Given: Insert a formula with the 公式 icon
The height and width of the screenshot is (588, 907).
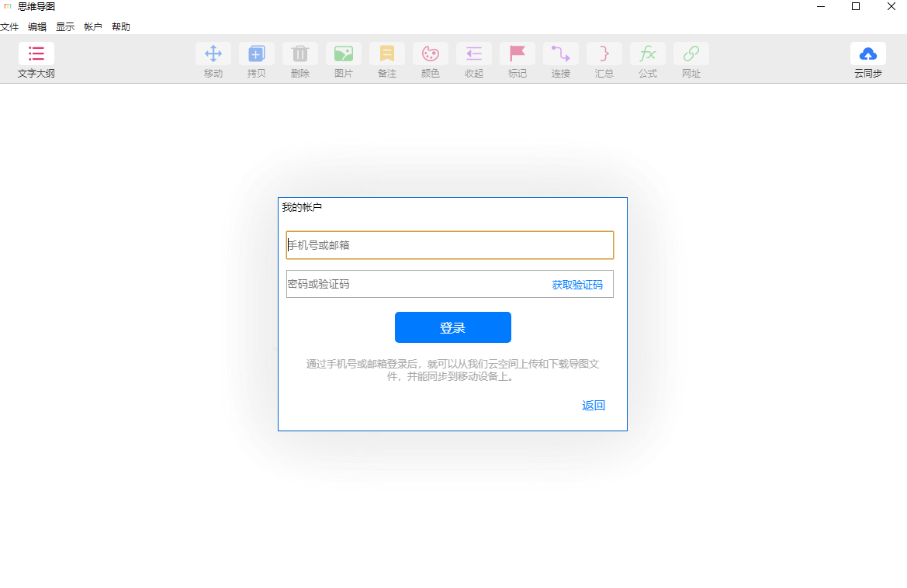Looking at the screenshot, I should tap(647, 54).
